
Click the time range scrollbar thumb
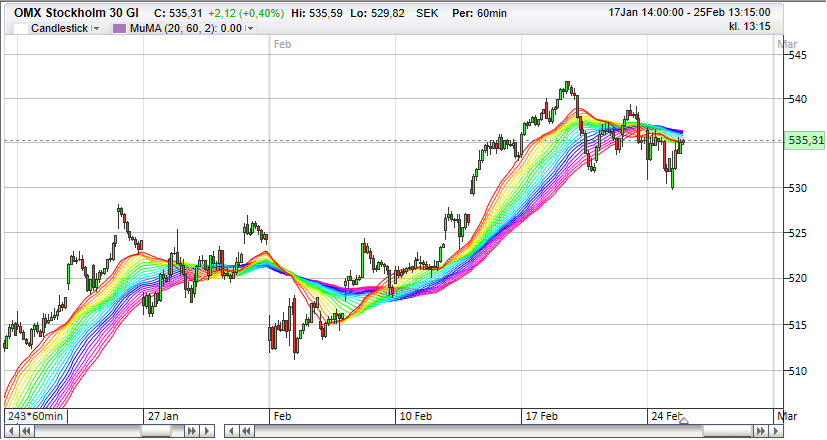click(x=728, y=431)
